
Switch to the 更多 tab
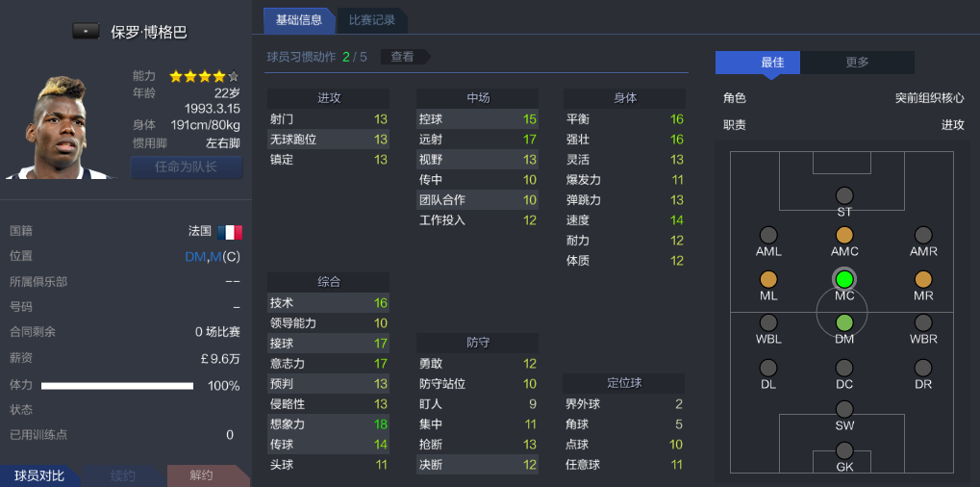(x=857, y=63)
